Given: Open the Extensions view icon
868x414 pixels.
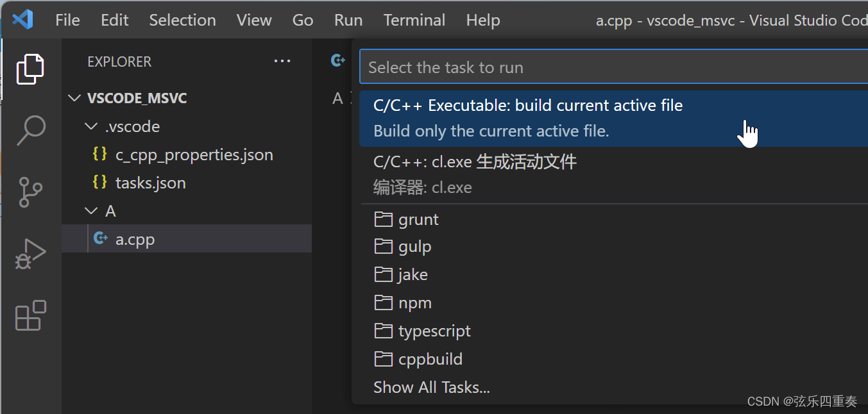Looking at the screenshot, I should point(30,315).
